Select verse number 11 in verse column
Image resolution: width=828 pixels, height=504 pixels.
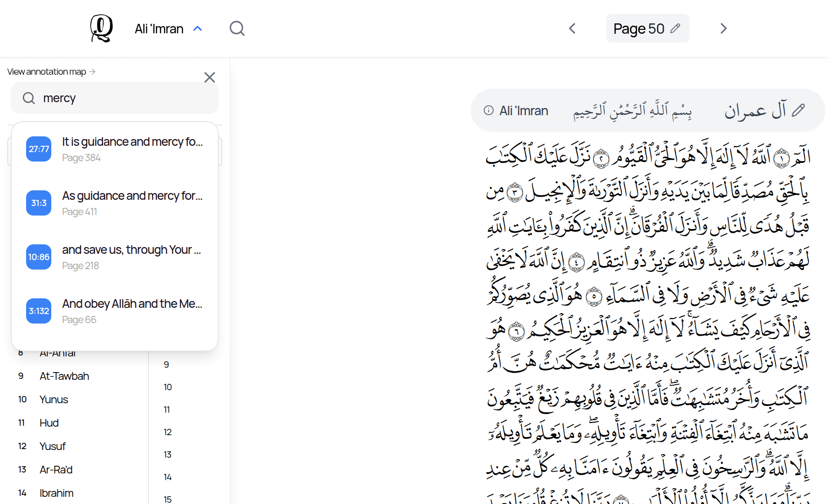pos(167,409)
